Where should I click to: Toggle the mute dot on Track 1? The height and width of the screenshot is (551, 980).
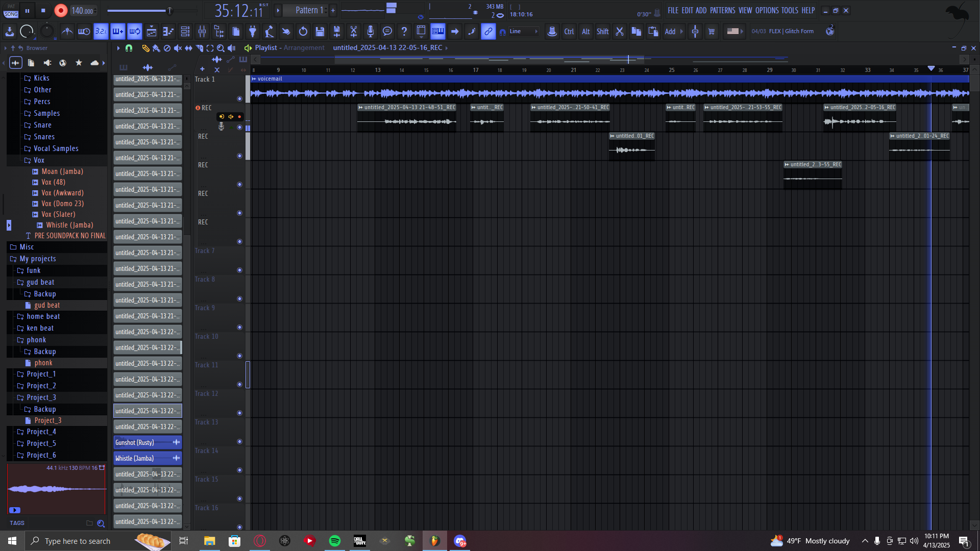click(x=239, y=98)
